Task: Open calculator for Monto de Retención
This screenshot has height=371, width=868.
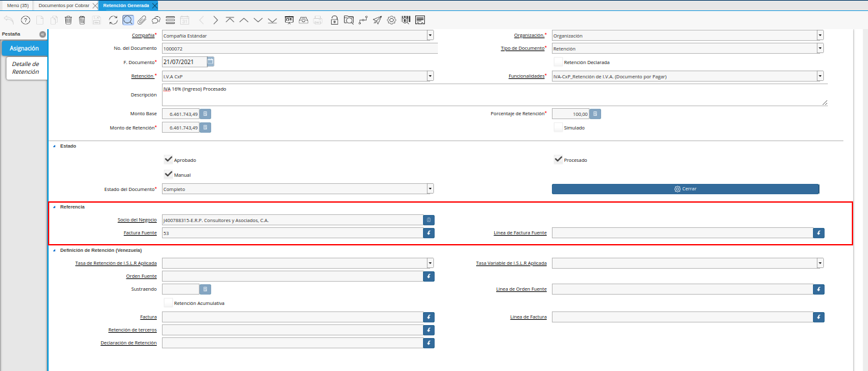Action: tap(205, 128)
